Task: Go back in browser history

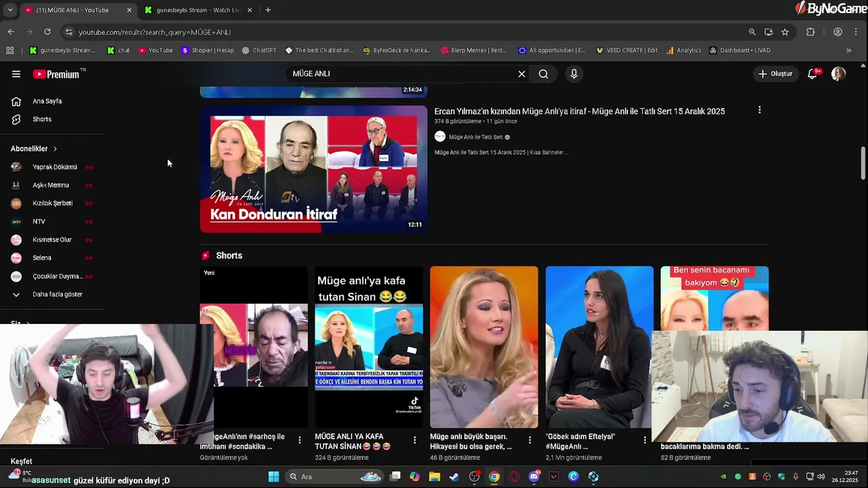Action: 11,32
